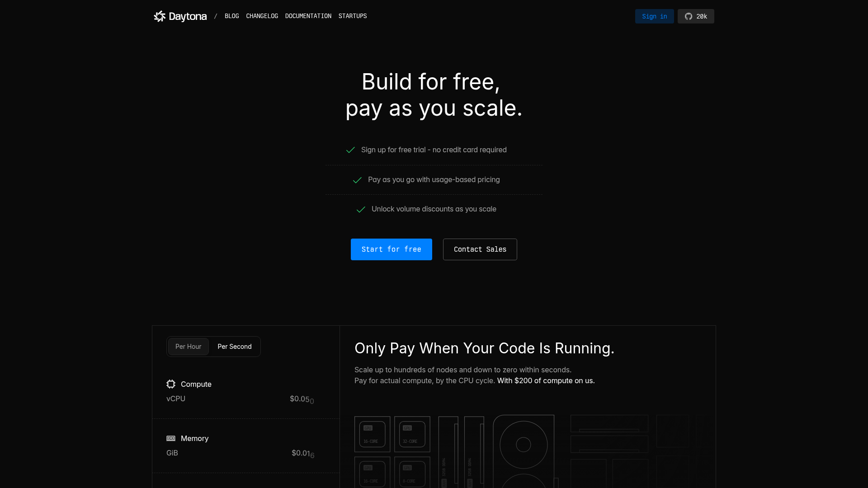Viewport: 868px width, 488px height.
Task: Switch pricing to Per Second
Action: point(235,347)
